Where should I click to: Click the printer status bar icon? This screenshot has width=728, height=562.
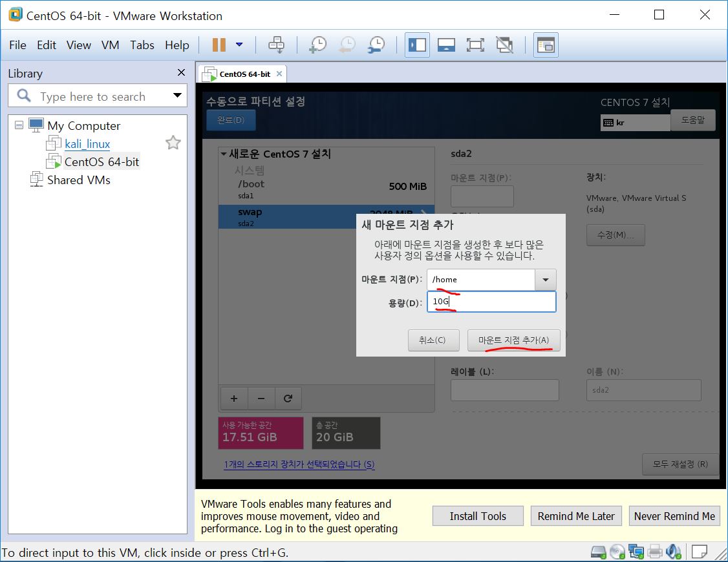(x=655, y=552)
